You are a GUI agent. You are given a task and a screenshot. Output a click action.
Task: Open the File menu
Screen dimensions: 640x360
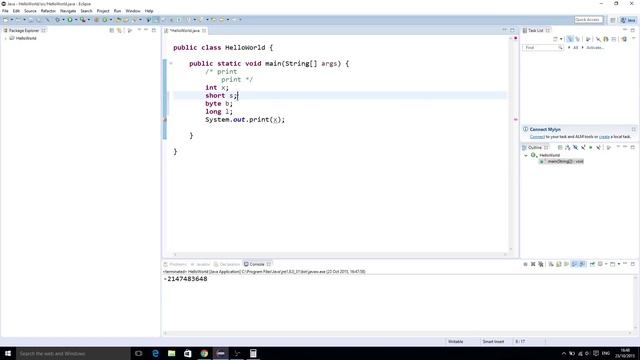(x=5, y=11)
